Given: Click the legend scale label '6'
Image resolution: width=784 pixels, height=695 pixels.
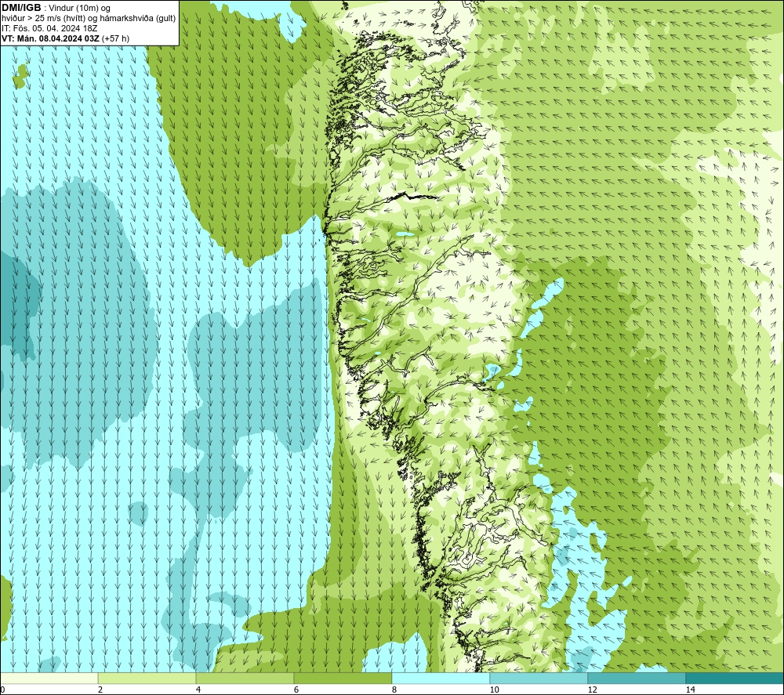Looking at the screenshot, I should pyautogui.click(x=296, y=690).
